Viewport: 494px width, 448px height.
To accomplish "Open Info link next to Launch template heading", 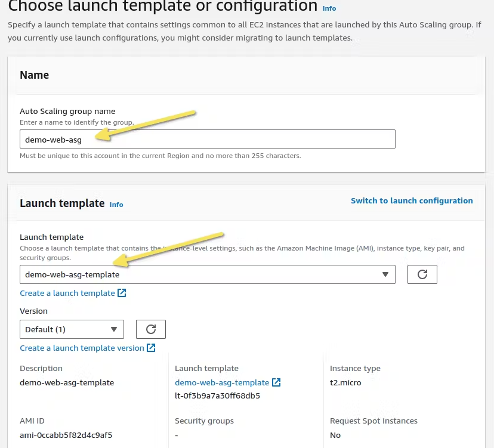I will [x=116, y=205].
